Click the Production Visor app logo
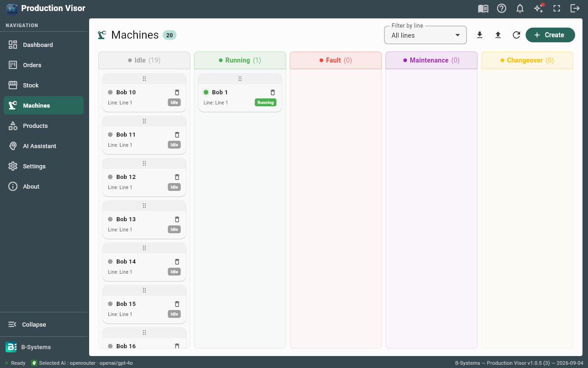Screen dimensions: 588x368 12,8
